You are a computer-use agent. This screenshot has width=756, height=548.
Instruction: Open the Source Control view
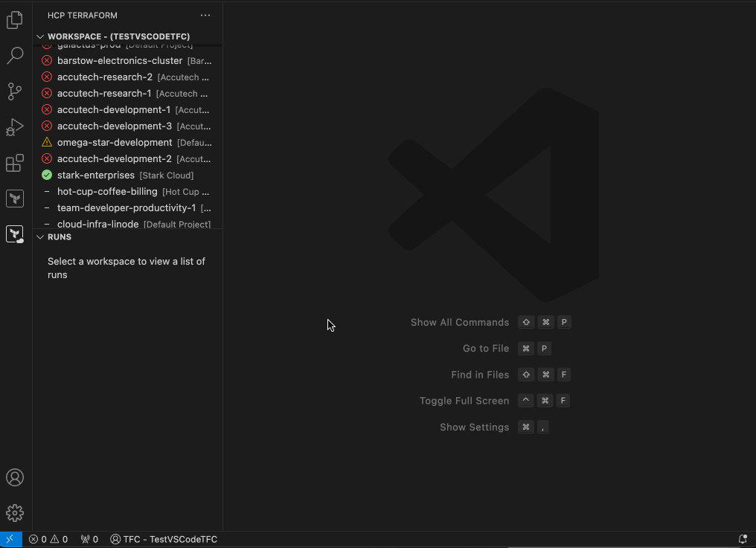click(x=15, y=91)
